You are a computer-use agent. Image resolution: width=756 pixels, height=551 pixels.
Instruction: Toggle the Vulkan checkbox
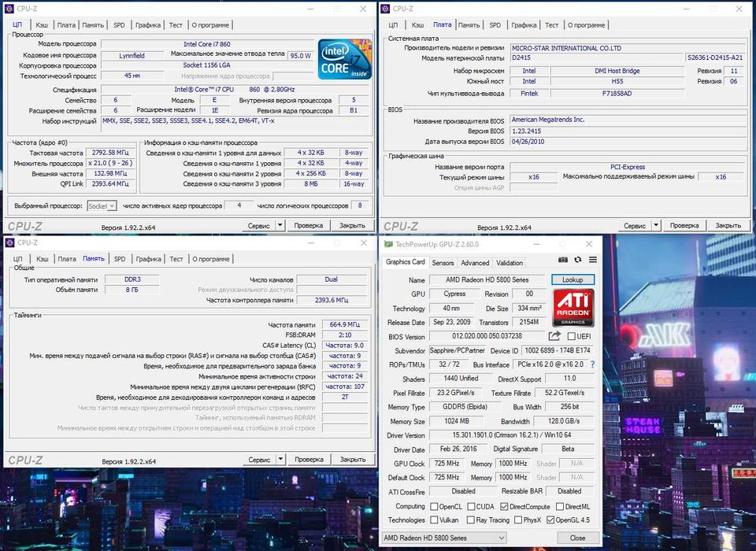tap(434, 520)
